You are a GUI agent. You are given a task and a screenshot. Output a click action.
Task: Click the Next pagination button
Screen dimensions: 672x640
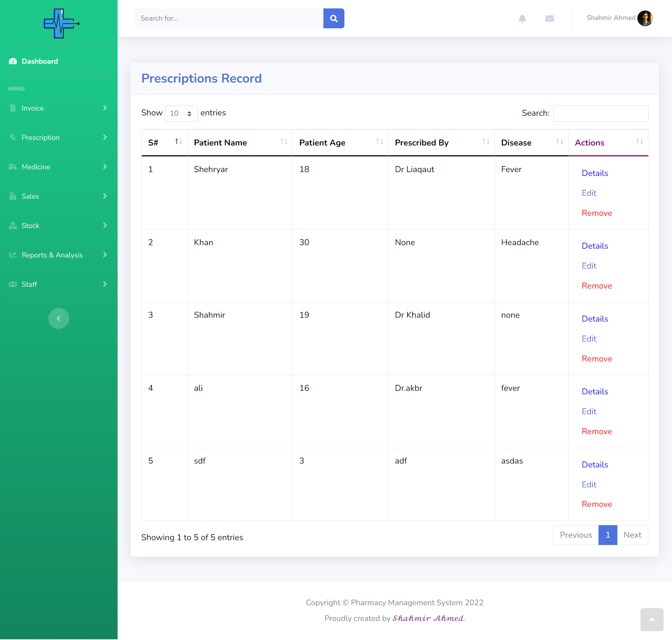[x=632, y=535]
